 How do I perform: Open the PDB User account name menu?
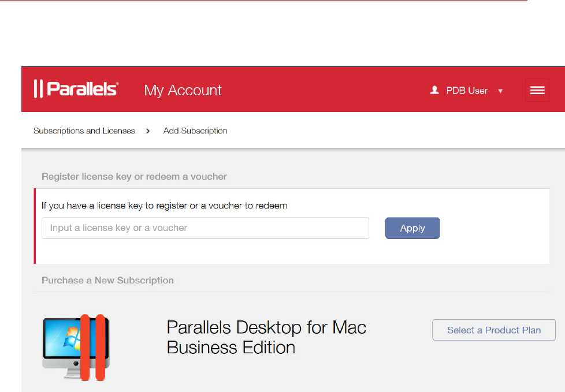pos(467,91)
